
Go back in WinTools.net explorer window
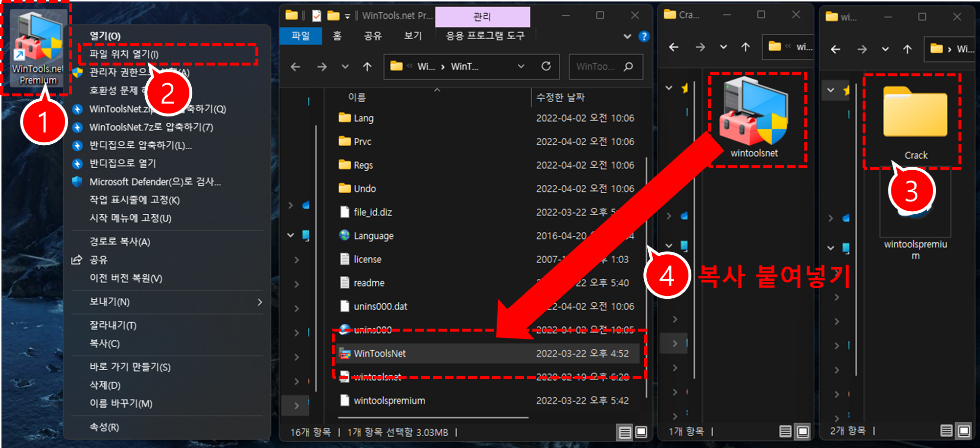click(x=295, y=67)
